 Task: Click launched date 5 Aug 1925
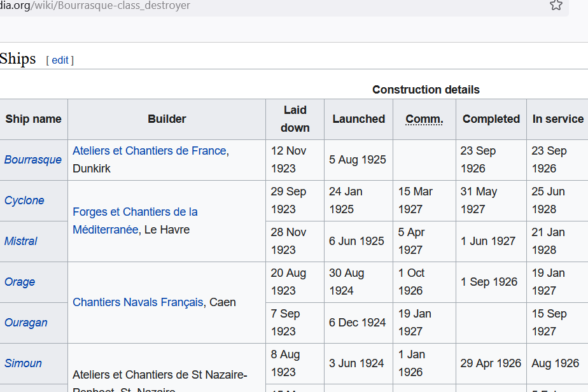click(x=358, y=160)
